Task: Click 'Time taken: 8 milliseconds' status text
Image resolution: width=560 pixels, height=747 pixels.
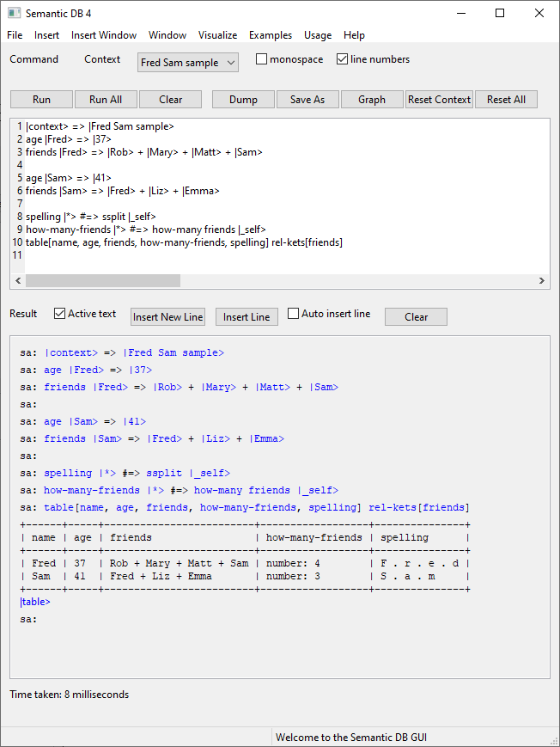Action: [69, 695]
